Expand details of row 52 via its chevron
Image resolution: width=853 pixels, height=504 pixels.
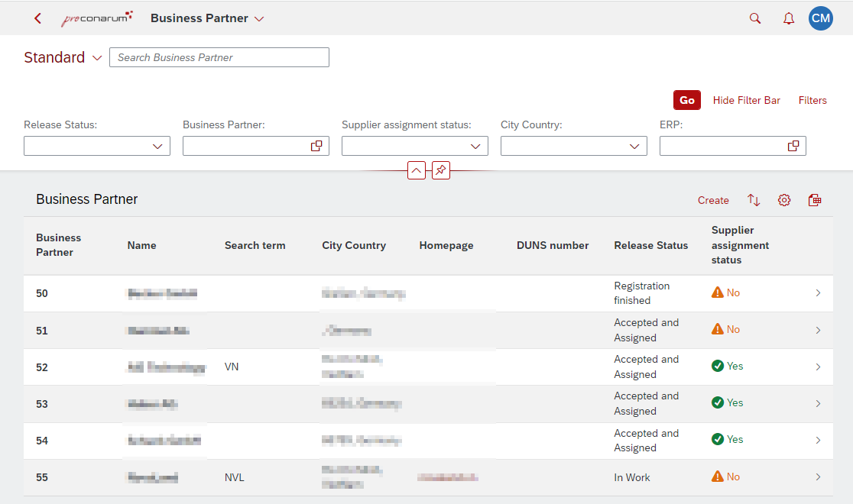818,367
